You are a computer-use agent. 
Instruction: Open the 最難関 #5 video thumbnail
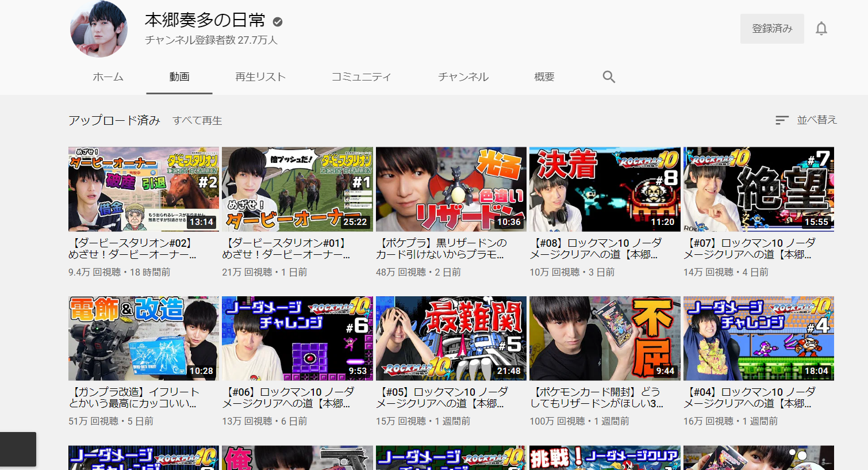pos(451,338)
